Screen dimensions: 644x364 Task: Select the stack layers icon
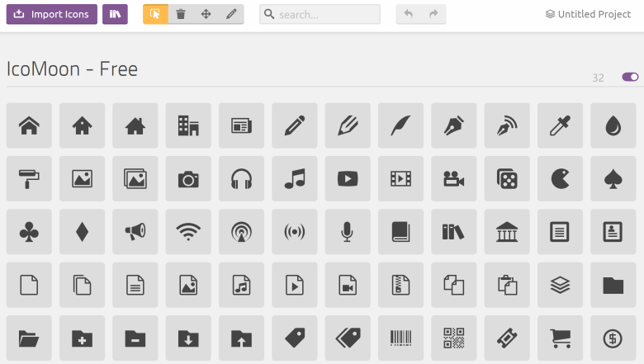(561, 285)
